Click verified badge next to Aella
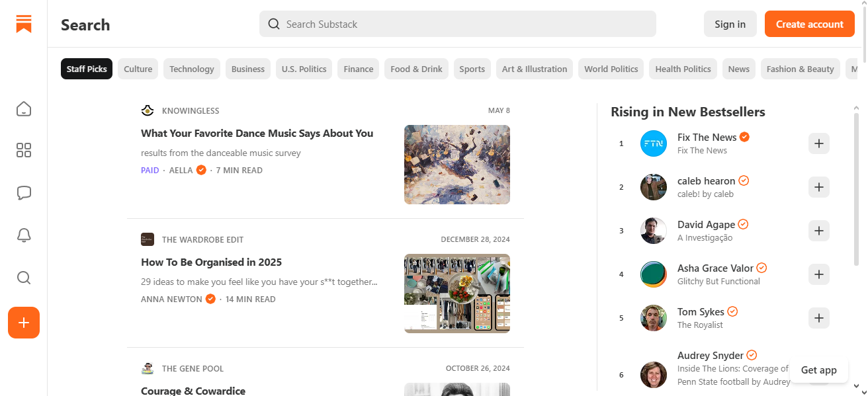Viewport: 868px width, 396px height. [201, 170]
